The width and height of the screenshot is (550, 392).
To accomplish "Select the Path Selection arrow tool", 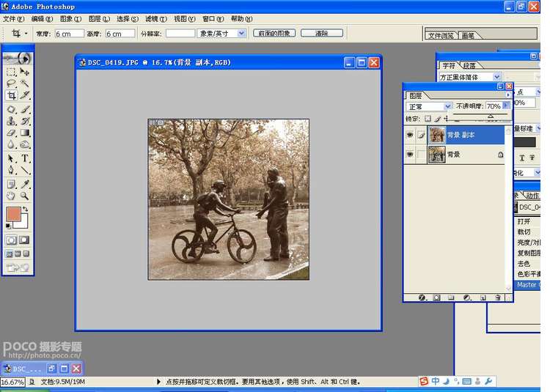I will point(11,158).
